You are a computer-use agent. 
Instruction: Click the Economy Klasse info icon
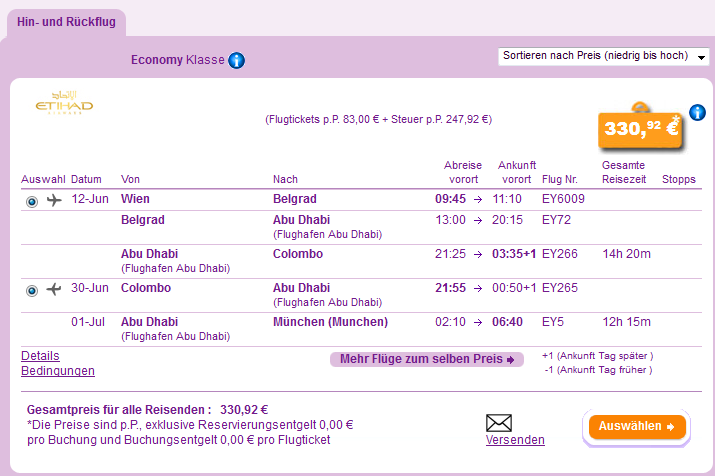236,60
